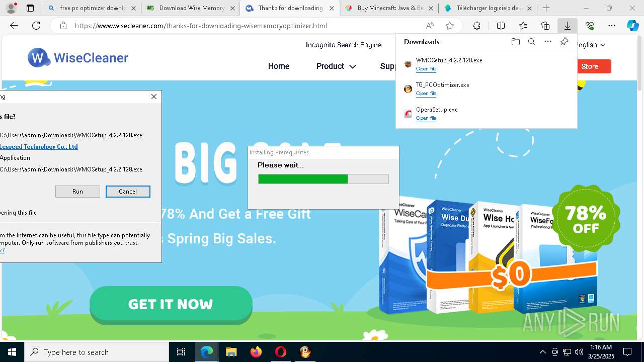Screen dimensions: 644x362
Task: Click Run in security warning dialog
Action: pos(77,192)
